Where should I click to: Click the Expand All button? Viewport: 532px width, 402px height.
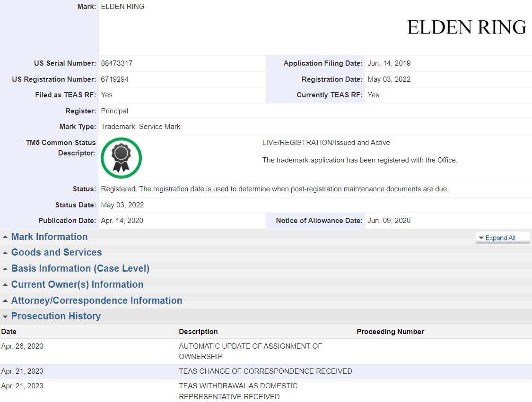[503, 238]
